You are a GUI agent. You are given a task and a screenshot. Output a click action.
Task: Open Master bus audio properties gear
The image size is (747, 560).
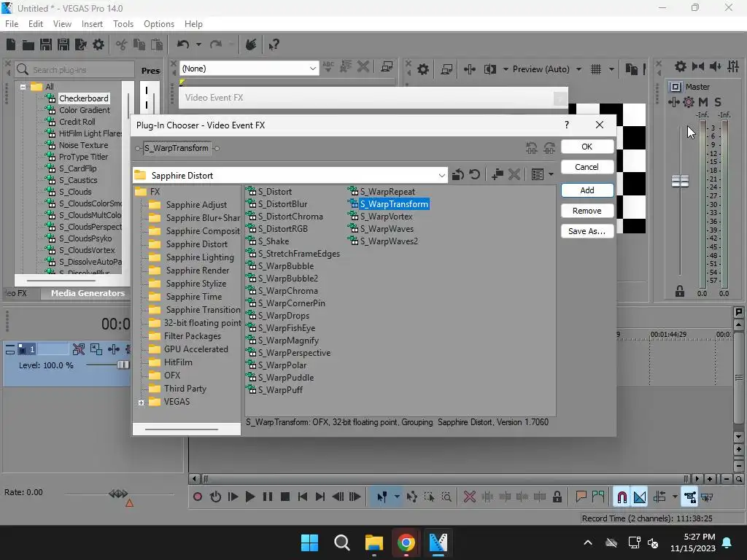681,66
